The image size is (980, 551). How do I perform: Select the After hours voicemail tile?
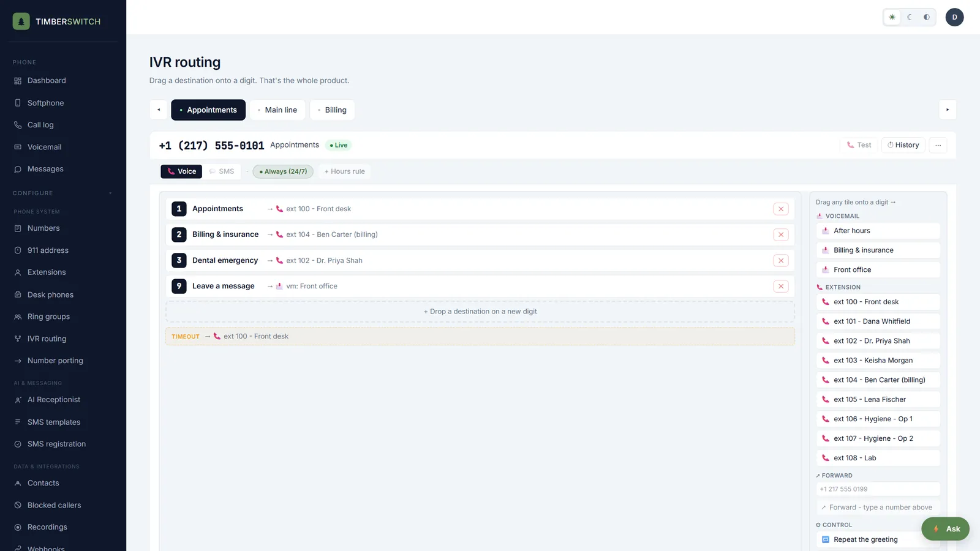878,231
